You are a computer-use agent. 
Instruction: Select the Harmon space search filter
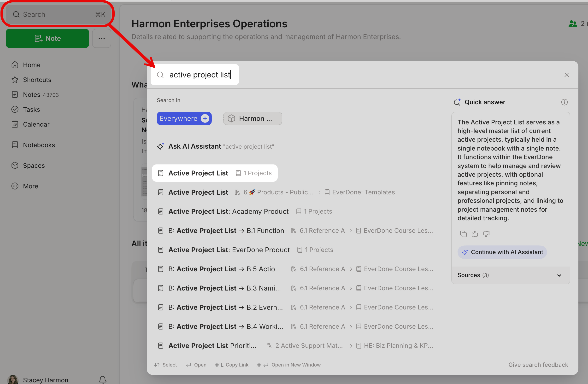pyautogui.click(x=253, y=119)
